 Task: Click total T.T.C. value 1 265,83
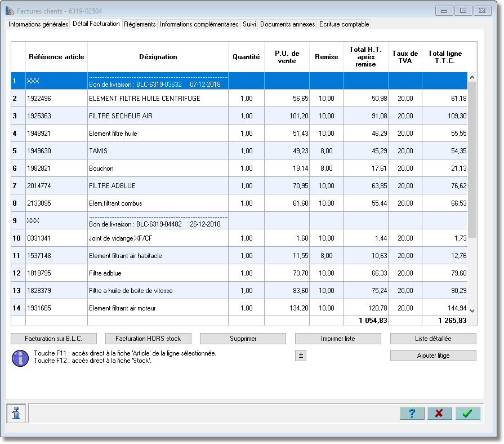click(452, 321)
